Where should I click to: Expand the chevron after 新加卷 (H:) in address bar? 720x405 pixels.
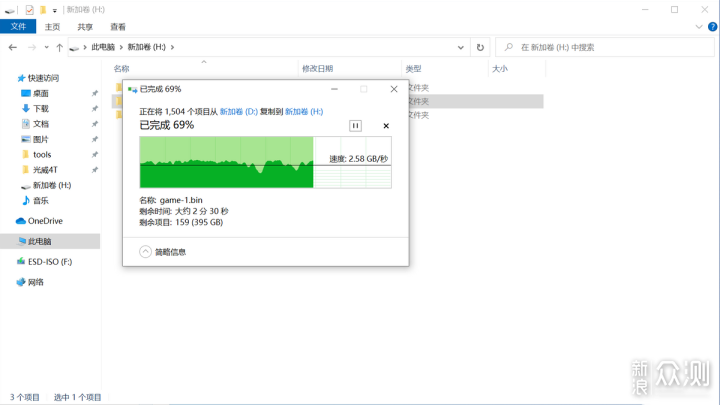tap(172, 47)
